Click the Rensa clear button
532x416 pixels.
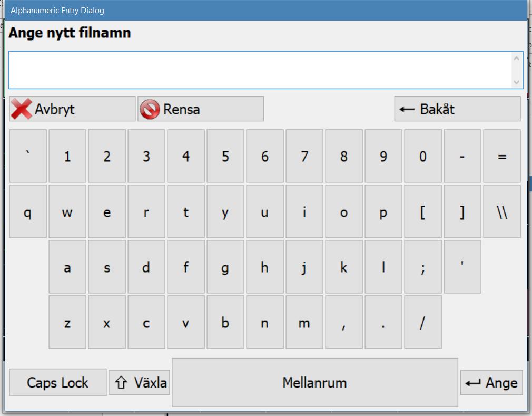click(x=201, y=109)
